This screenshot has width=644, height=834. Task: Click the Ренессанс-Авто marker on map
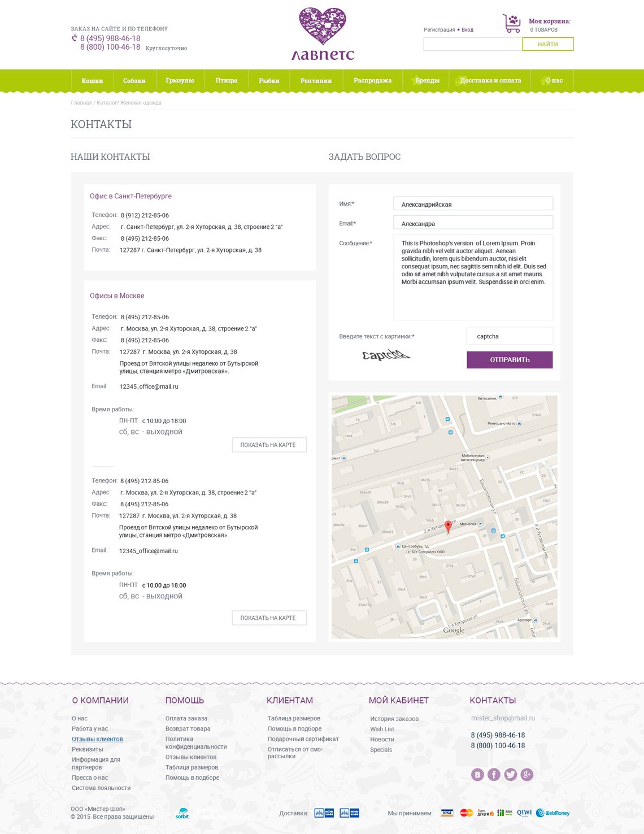[x=519, y=423]
